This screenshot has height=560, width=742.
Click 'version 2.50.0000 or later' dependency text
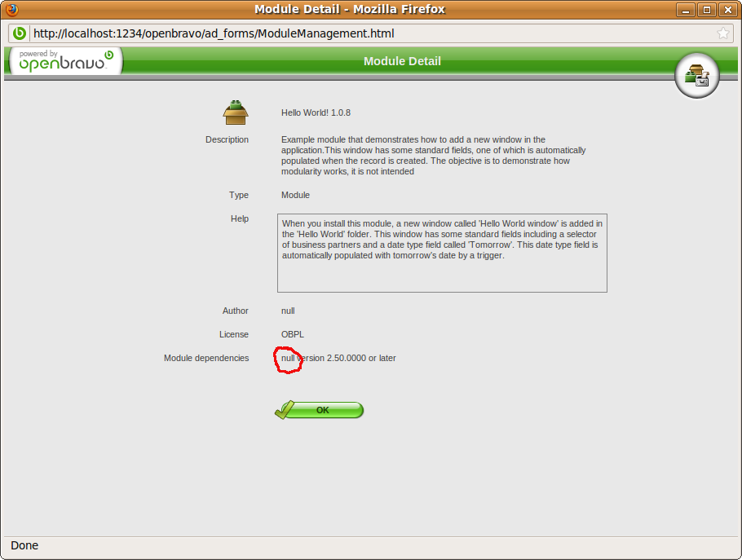(x=347, y=358)
